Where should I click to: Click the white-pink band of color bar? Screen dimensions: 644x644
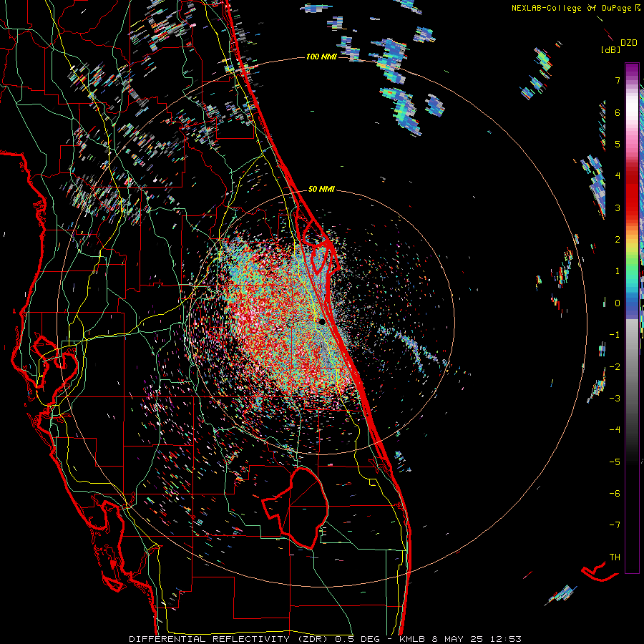(632, 117)
